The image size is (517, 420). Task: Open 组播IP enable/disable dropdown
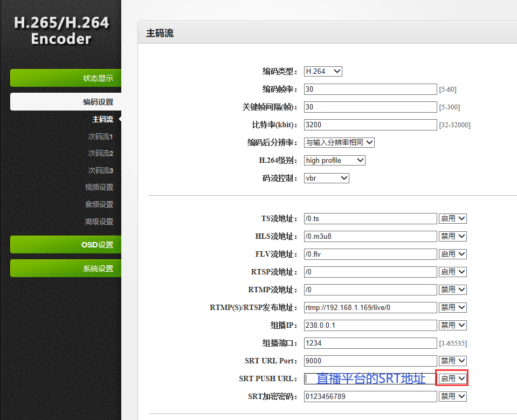pyautogui.click(x=452, y=326)
